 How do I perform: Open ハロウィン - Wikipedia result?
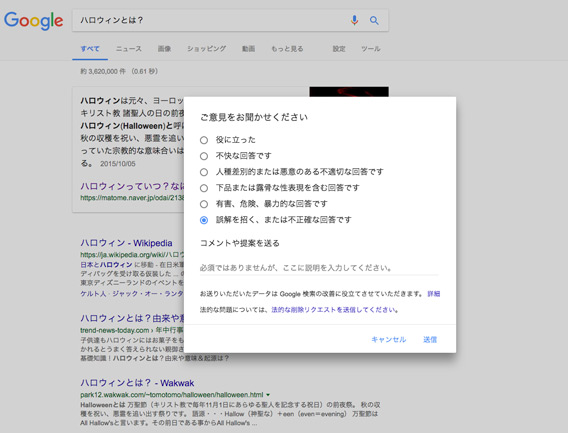(126, 243)
